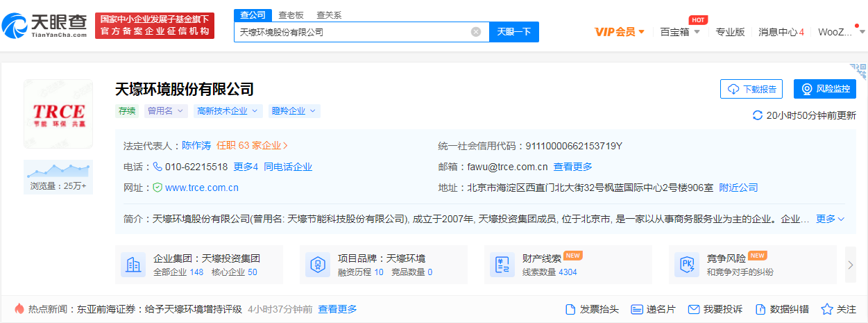Switch to the 查老板 tab
Screen dimensions: 868x323
tap(291, 15)
